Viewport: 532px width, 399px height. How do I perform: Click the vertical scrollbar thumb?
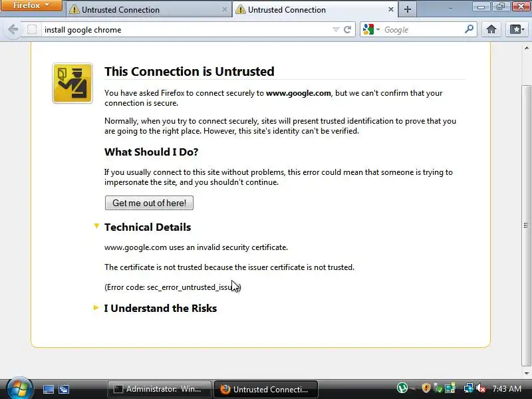point(526,225)
